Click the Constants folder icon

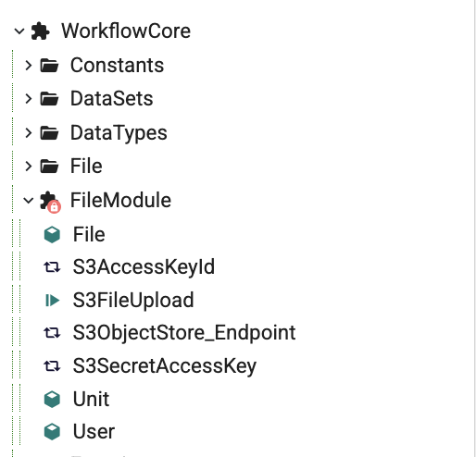click(49, 66)
